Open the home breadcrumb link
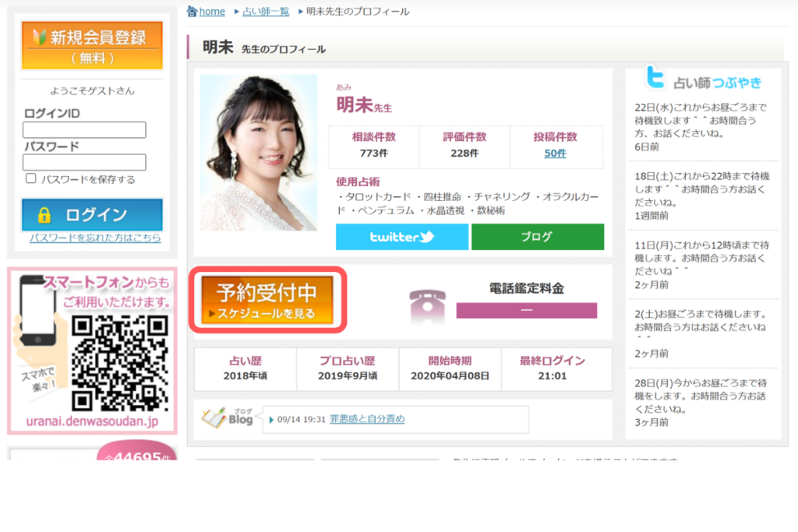The image size is (798, 532). 212,12
